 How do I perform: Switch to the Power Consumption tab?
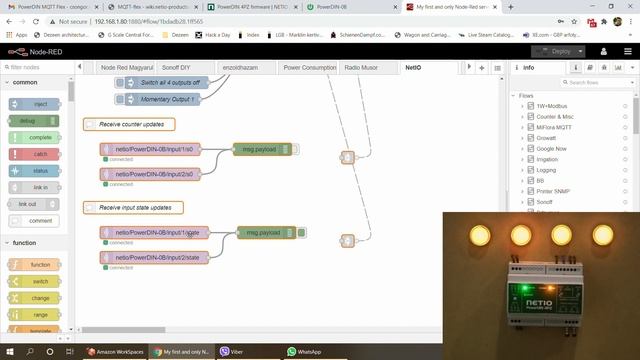[x=309, y=68]
